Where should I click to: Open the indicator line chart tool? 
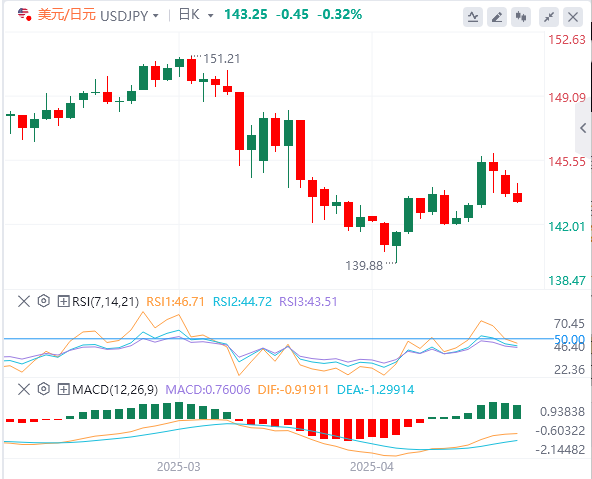coord(473,17)
